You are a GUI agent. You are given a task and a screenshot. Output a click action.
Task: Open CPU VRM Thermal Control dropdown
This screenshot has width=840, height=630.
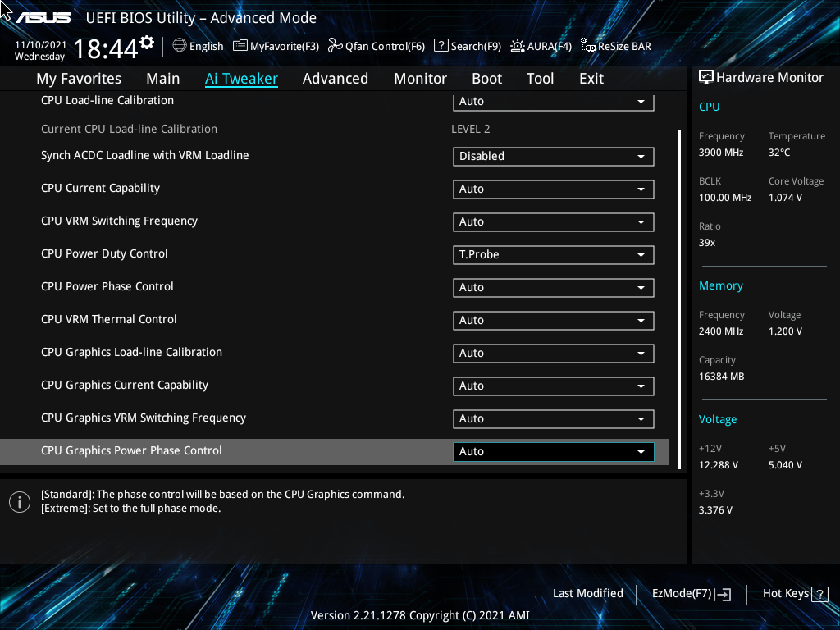(x=554, y=321)
